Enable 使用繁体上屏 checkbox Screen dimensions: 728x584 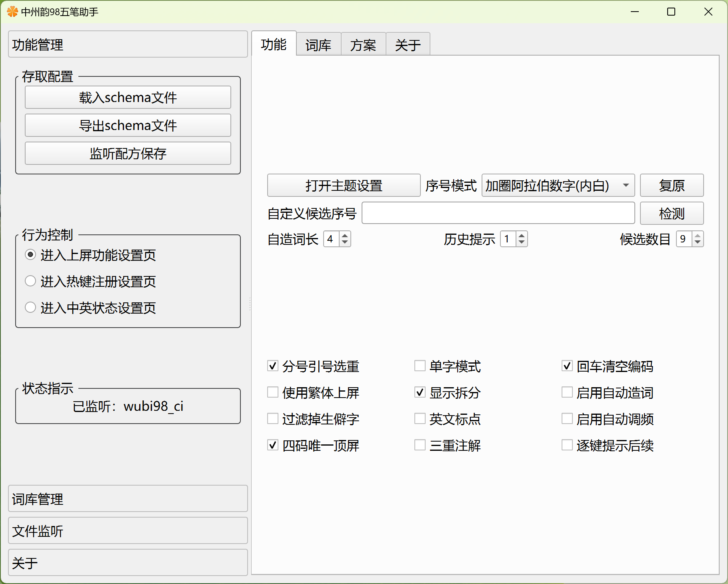point(273,392)
